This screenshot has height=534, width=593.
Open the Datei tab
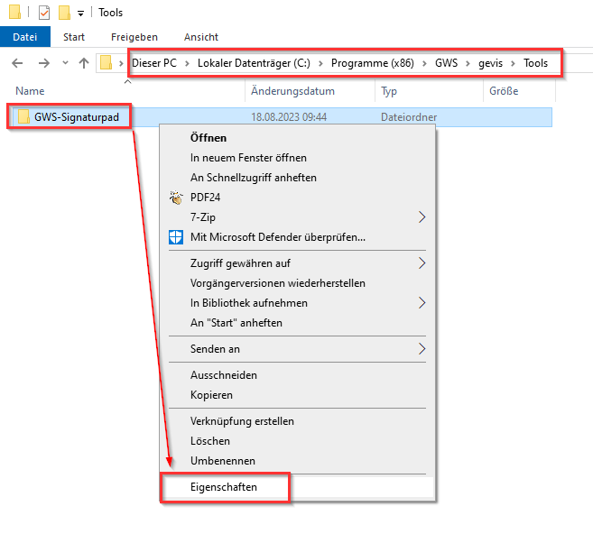click(25, 37)
